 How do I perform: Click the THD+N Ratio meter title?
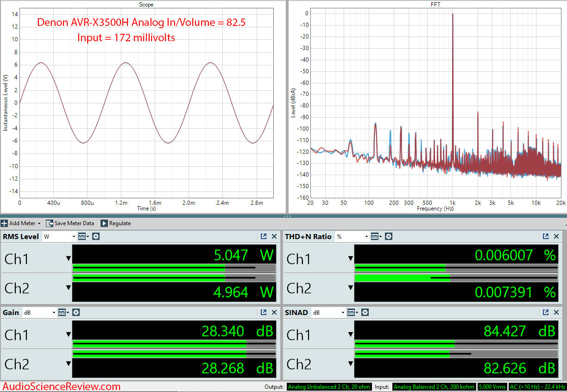pyautogui.click(x=309, y=236)
